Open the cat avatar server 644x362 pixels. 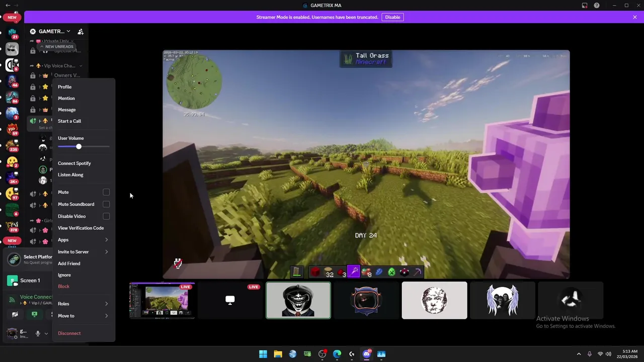[x=12, y=49]
